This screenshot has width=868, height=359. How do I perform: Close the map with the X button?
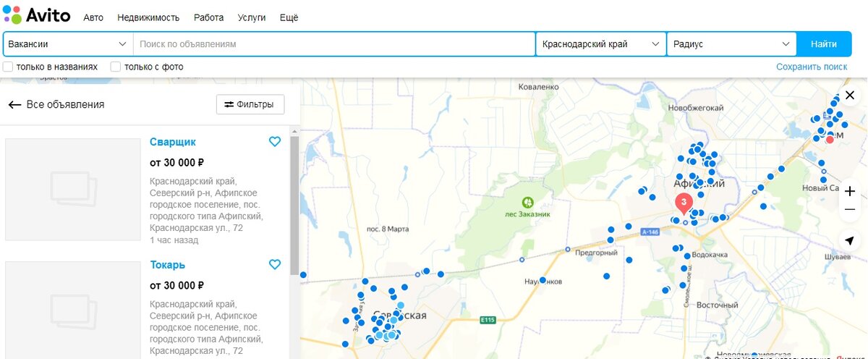pos(850,96)
